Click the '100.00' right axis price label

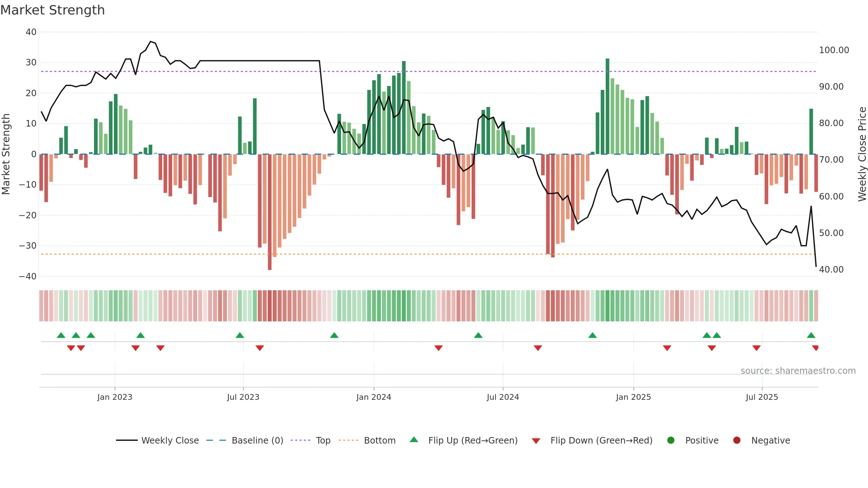tap(834, 50)
